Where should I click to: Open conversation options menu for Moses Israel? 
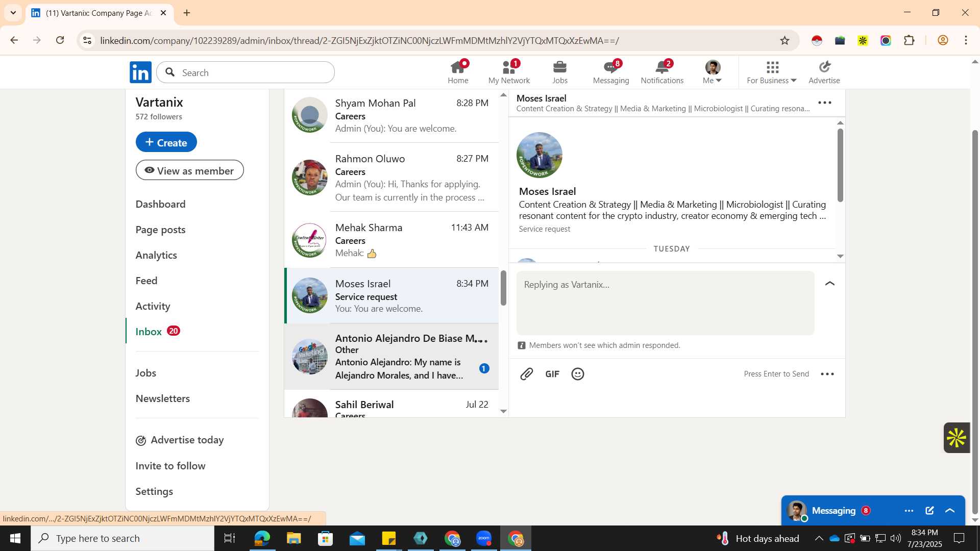click(825, 103)
